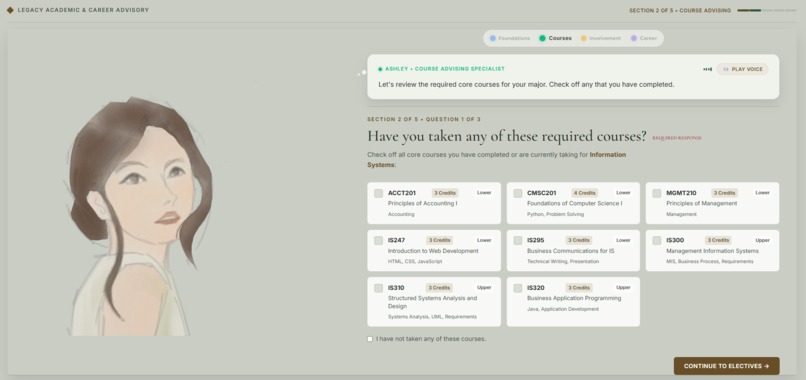Mark IS300 as completed
The width and height of the screenshot is (806, 380).
[x=656, y=241]
